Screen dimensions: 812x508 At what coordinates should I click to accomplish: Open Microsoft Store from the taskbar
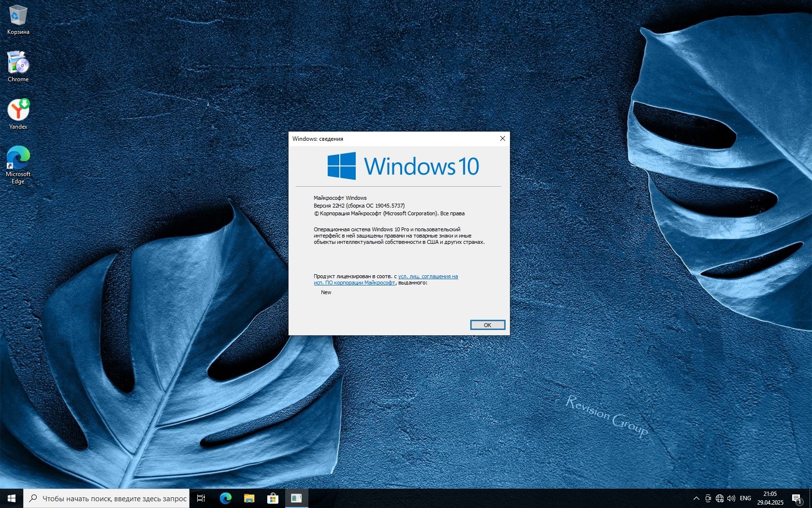273,498
